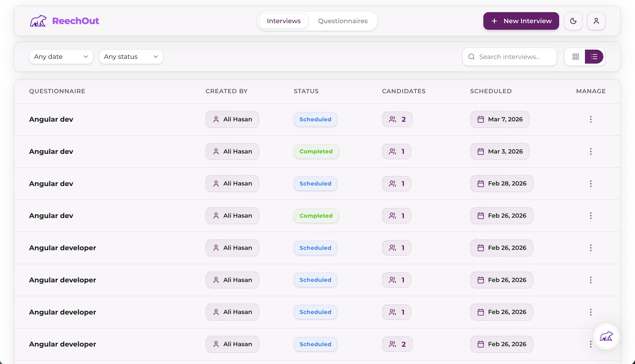
Task: Open the user profile icon top right
Action: 596,21
